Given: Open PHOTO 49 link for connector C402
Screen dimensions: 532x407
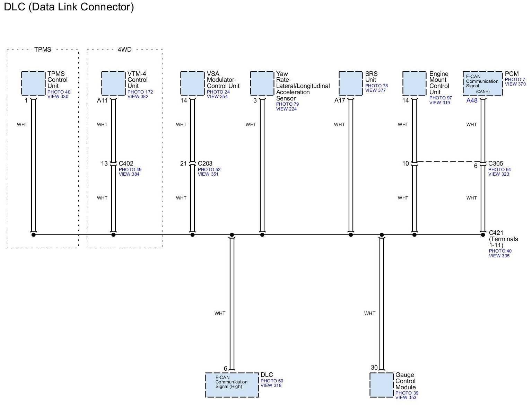Looking at the screenshot, I should [x=130, y=170].
